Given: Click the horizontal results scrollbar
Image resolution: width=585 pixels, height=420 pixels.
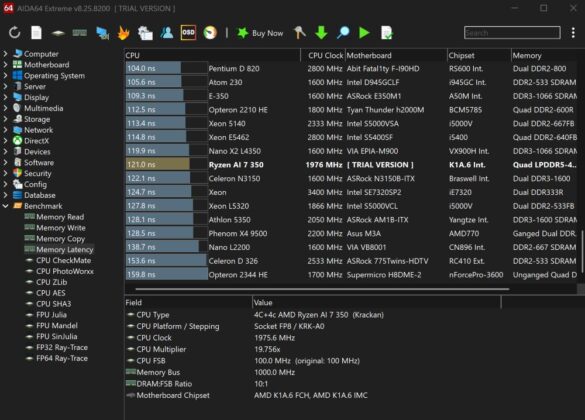Looking at the screenshot, I should point(322,289).
